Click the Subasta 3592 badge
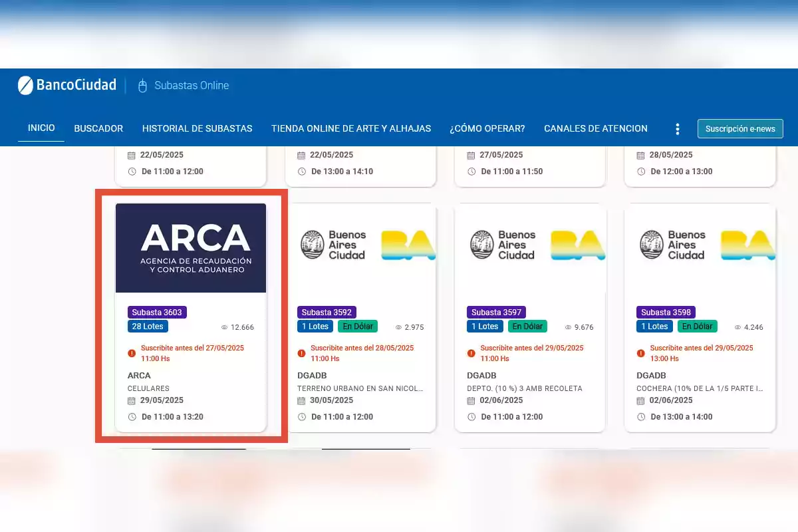Screen dimensions: 798x532 click(327, 312)
